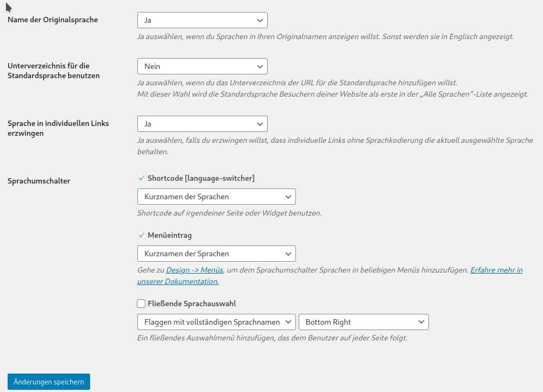Open display-style dropdown under Menüeintrag option
The image size is (543, 392).
click(x=216, y=254)
